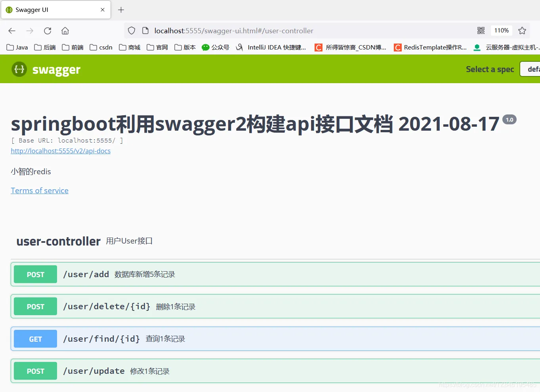This screenshot has width=540, height=392.
Task: Open the 云服务器-虚拟主机 bookmark
Action: pos(507,48)
